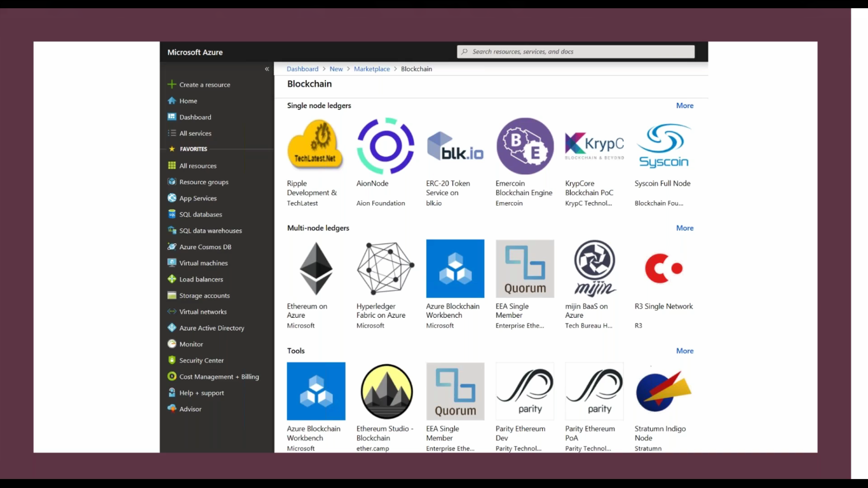
Task: Open the Azure Cosmos DB icon
Action: (172, 247)
